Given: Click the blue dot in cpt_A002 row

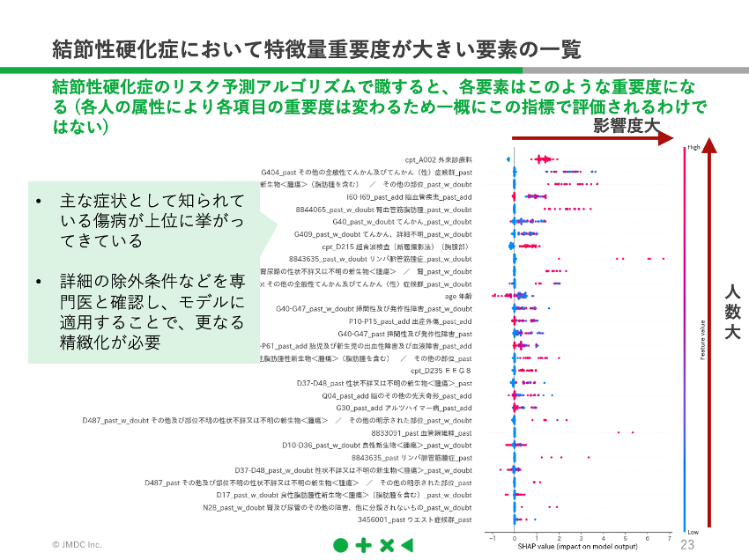Looking at the screenshot, I should [508, 159].
